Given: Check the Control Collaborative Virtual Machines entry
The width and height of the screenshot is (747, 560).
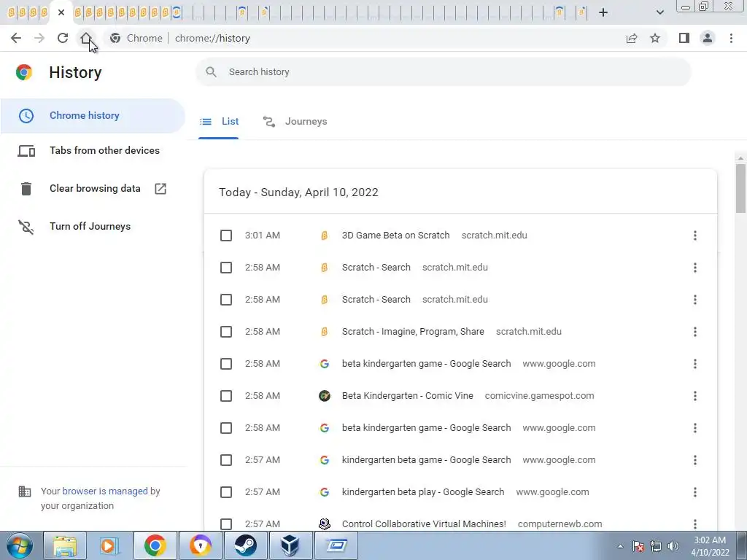Looking at the screenshot, I should [x=226, y=524].
